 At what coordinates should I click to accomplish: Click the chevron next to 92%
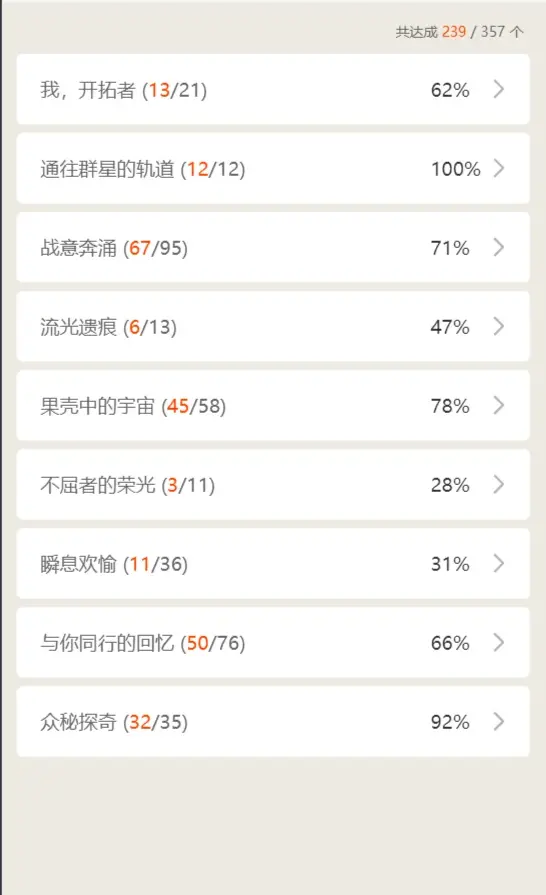point(499,721)
